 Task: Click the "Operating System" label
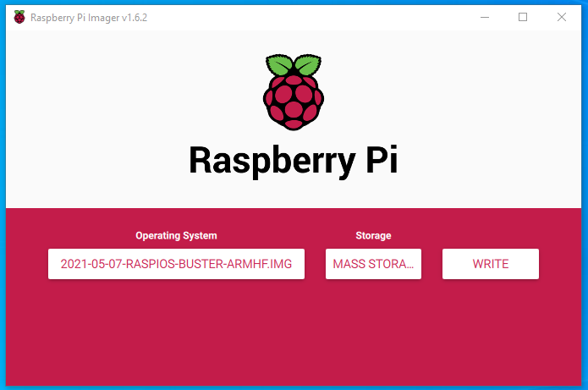tap(176, 235)
